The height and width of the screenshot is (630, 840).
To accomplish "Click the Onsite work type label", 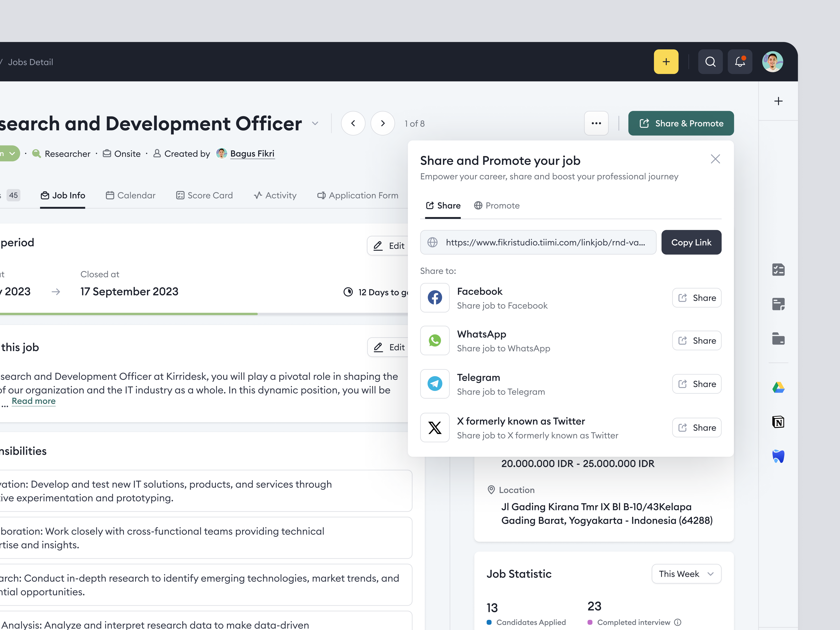I will [x=127, y=154].
